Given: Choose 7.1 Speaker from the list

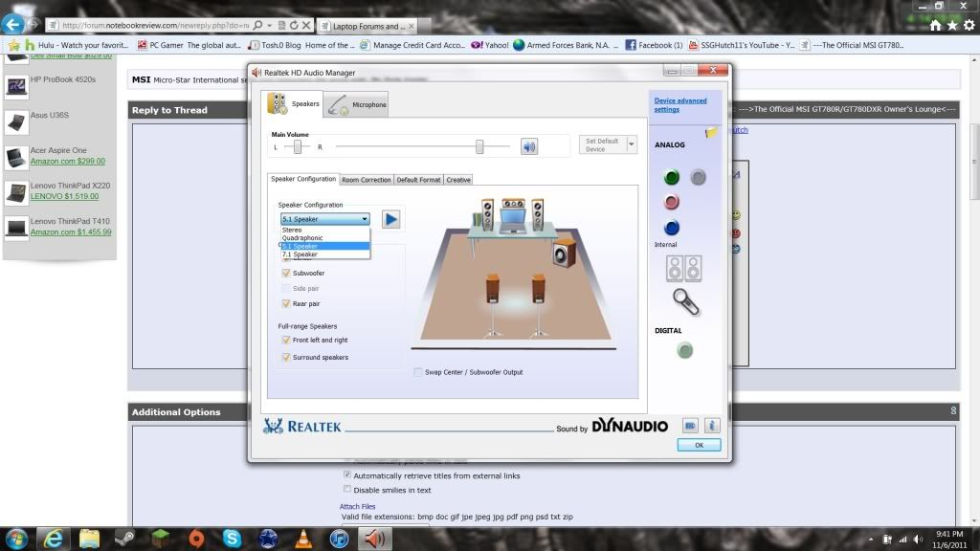Looking at the screenshot, I should (x=325, y=254).
